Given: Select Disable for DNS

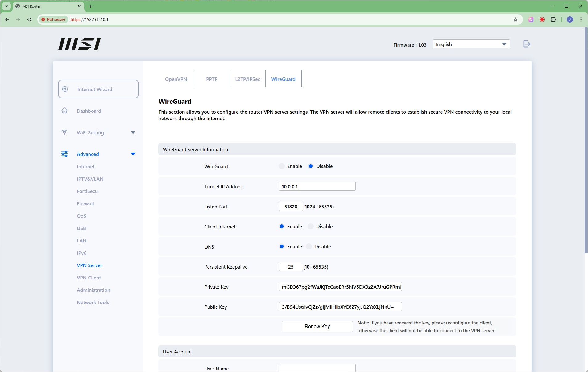Looking at the screenshot, I should tap(309, 247).
